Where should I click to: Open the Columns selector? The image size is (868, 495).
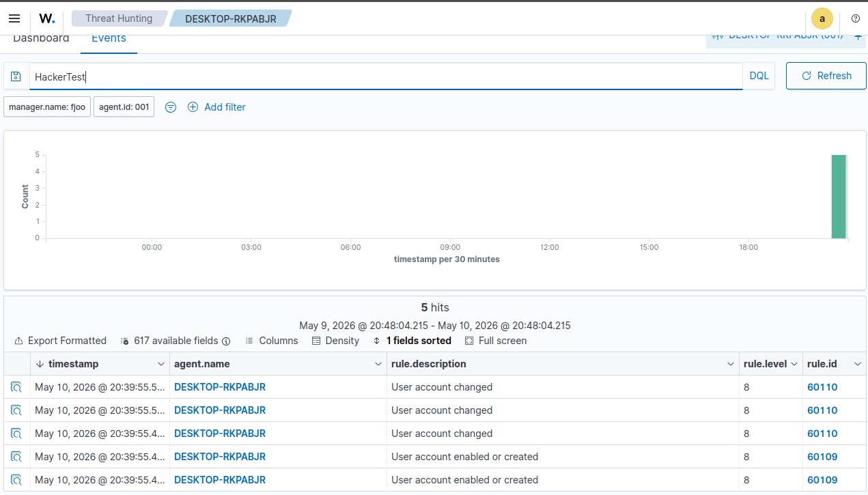point(272,341)
